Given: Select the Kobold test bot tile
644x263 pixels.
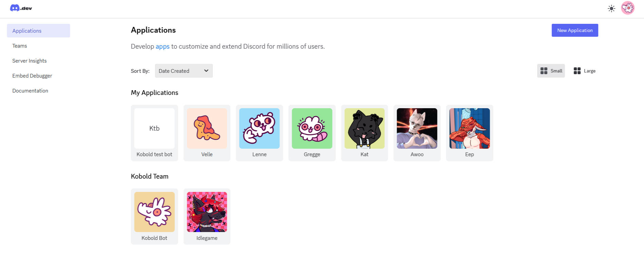Looking at the screenshot, I should click(x=154, y=133).
